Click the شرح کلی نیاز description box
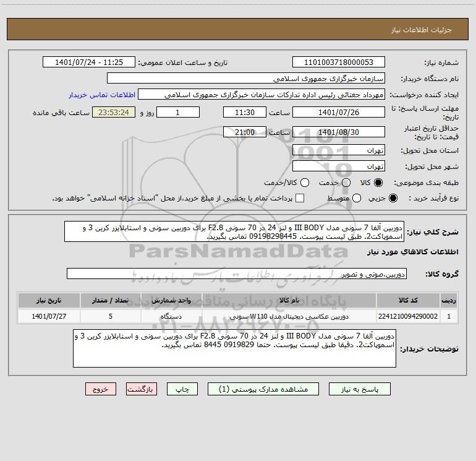Image resolution: width=476 pixels, height=461 pixels. click(x=234, y=231)
